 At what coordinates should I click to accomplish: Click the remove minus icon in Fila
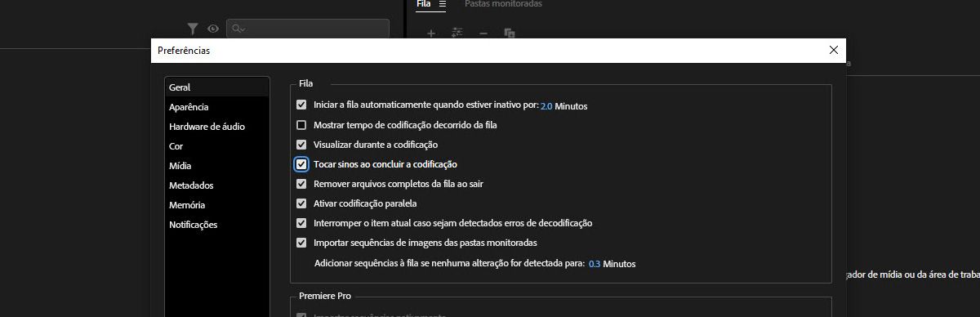pyautogui.click(x=483, y=33)
